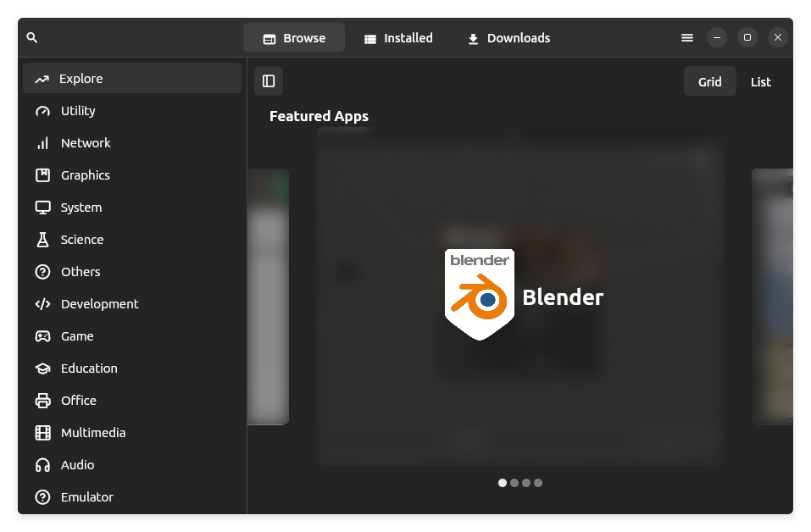Select the Grid view option
811x532 pixels.
[x=709, y=82]
